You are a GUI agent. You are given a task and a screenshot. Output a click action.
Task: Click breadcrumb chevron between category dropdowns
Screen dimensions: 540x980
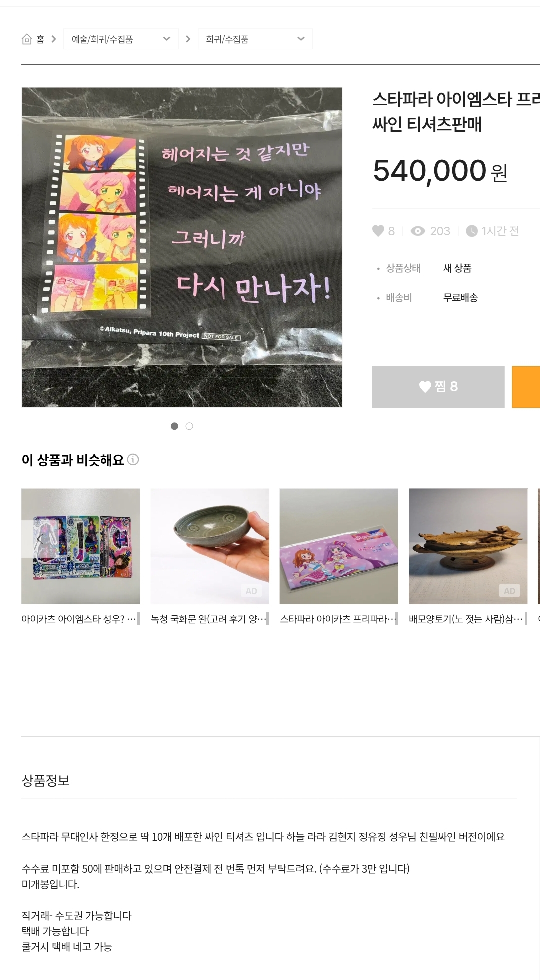[x=188, y=39]
